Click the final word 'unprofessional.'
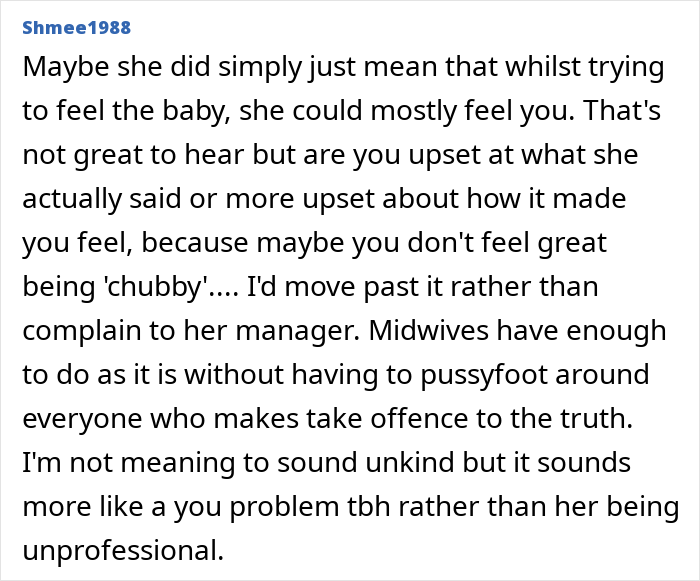The image size is (700, 581). tap(123, 552)
